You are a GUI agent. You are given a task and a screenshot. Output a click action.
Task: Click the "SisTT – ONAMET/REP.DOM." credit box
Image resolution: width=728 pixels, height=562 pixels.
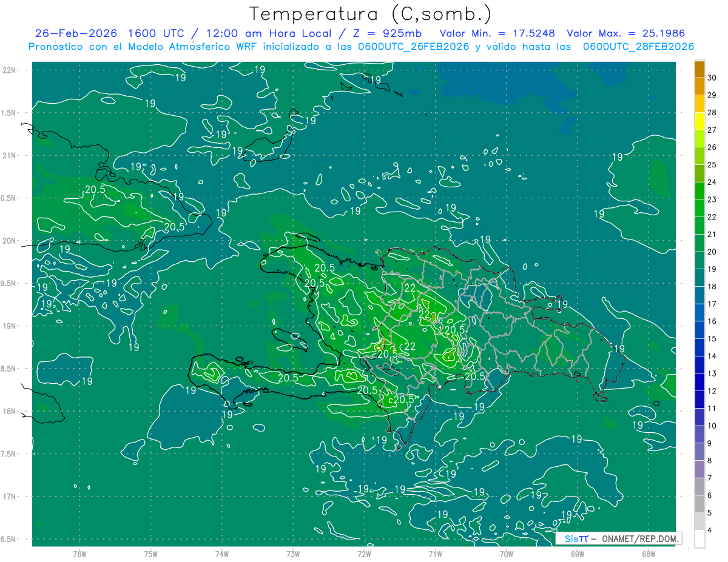point(619,538)
